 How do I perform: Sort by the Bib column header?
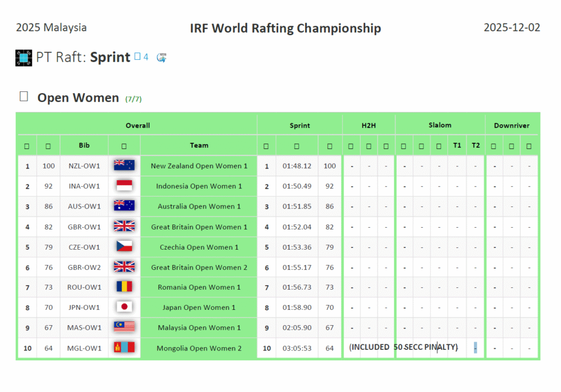coord(84,146)
